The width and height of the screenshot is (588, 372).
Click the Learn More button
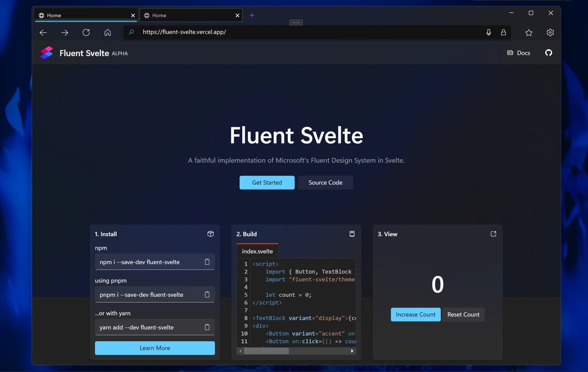click(155, 348)
